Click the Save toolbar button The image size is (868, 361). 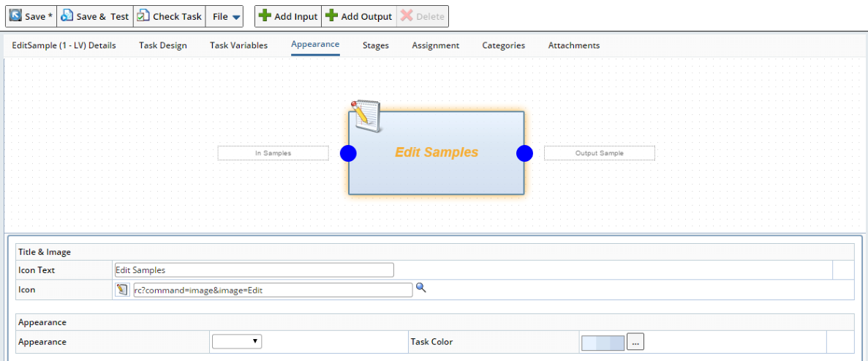[31, 17]
